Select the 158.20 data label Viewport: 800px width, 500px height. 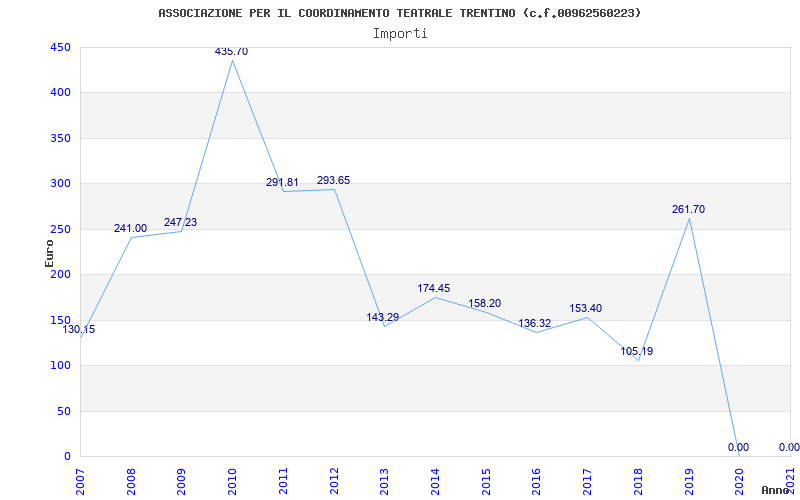click(x=485, y=303)
